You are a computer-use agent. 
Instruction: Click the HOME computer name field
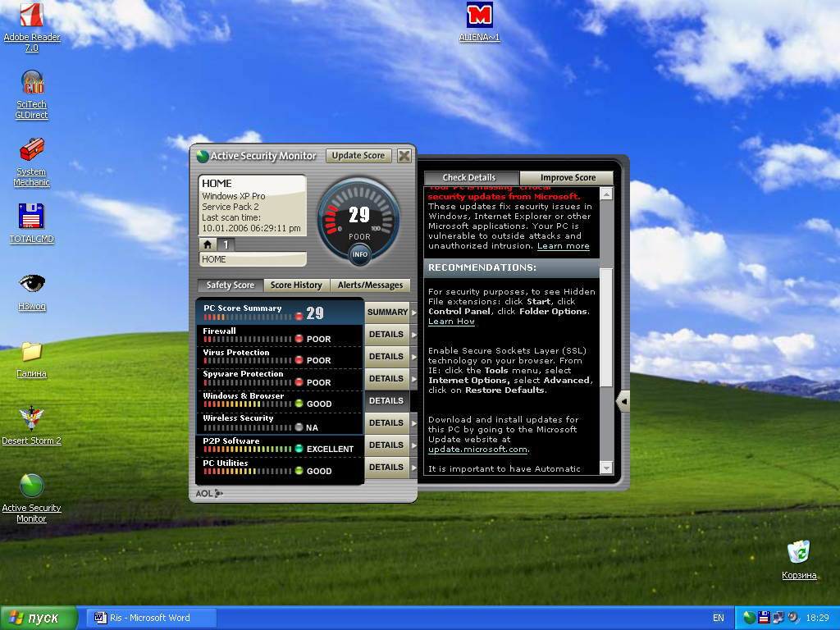253,259
